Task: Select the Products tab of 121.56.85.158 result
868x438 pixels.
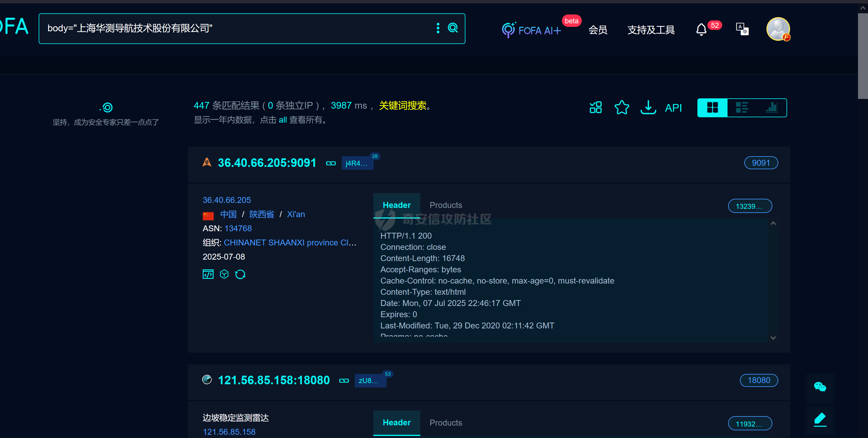Action: click(x=445, y=422)
